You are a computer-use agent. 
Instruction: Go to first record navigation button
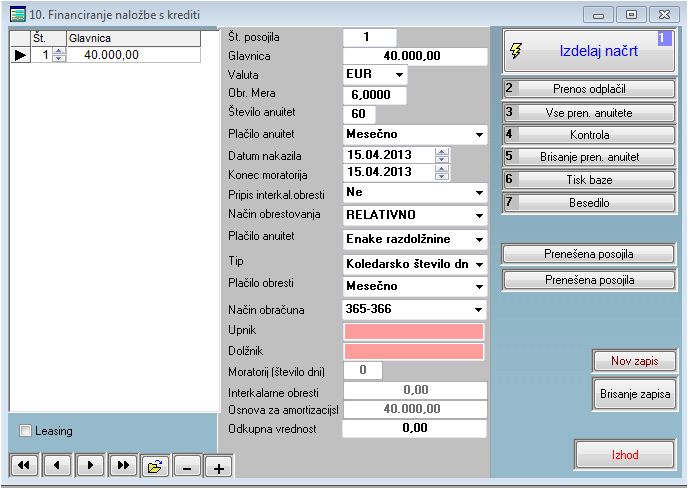(x=24, y=465)
